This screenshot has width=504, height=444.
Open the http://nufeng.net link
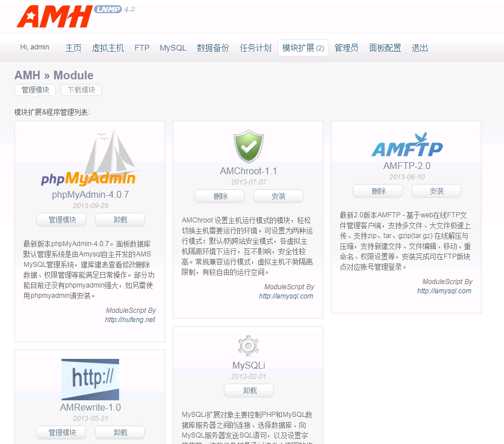(130, 320)
